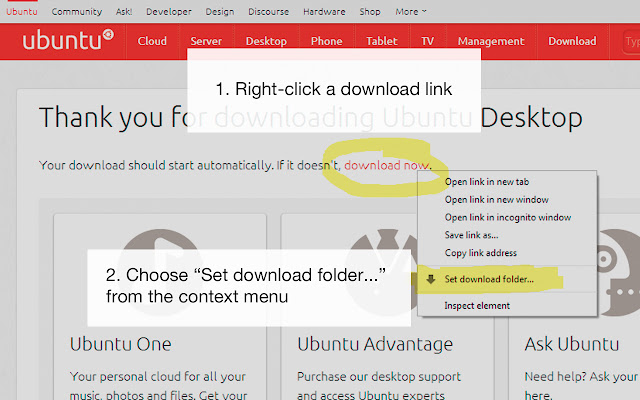Click 'Your download should start automatically' text
The height and width of the screenshot is (400, 640).
156,165
